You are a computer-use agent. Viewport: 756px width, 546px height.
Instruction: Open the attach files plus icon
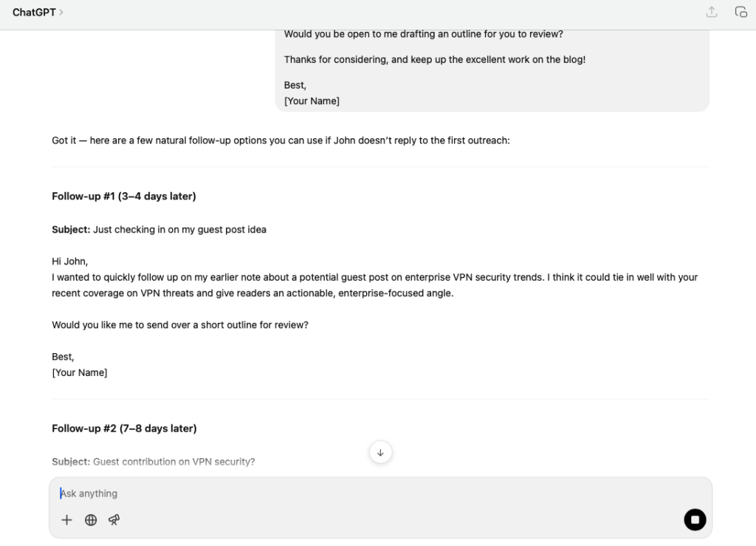[66, 519]
